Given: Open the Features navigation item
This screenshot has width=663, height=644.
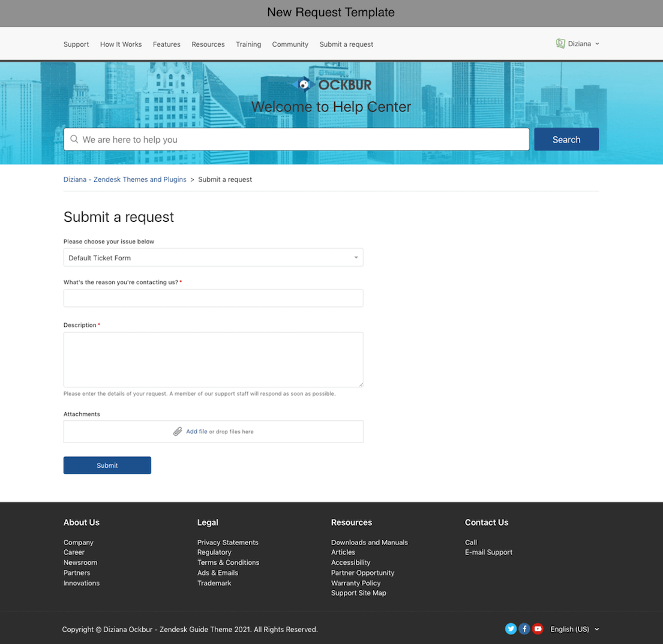Looking at the screenshot, I should pos(166,44).
